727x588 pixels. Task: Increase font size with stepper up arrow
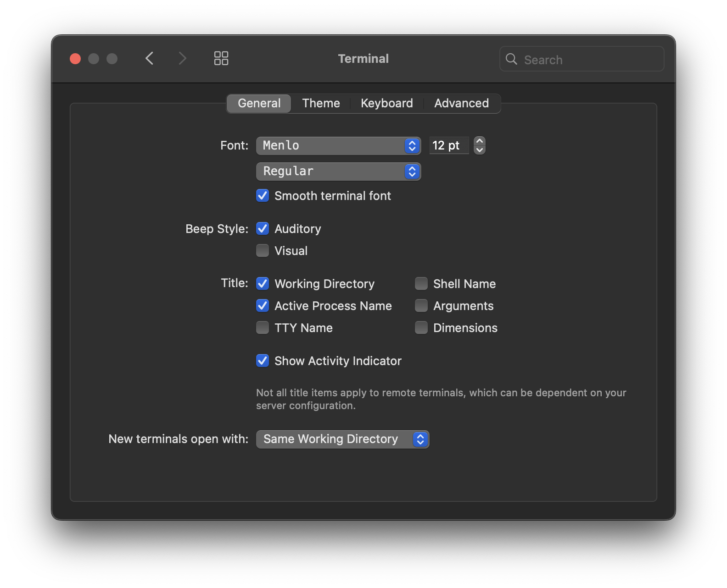(480, 141)
